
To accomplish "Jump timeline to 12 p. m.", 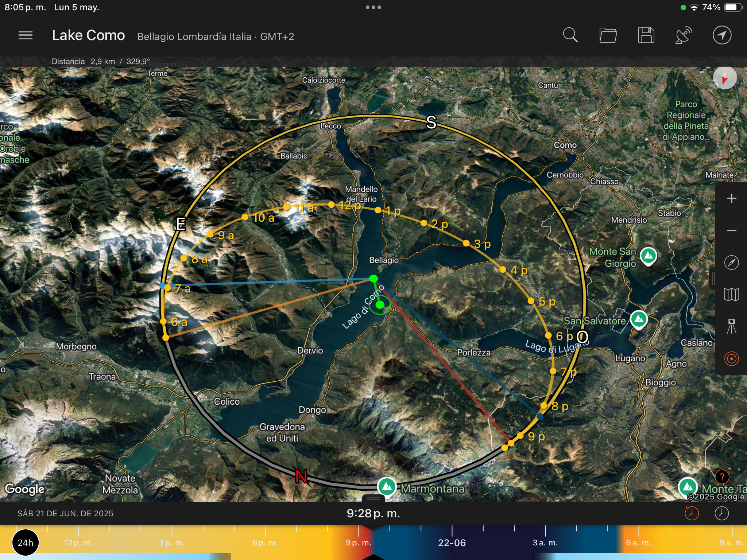I will 78,542.
